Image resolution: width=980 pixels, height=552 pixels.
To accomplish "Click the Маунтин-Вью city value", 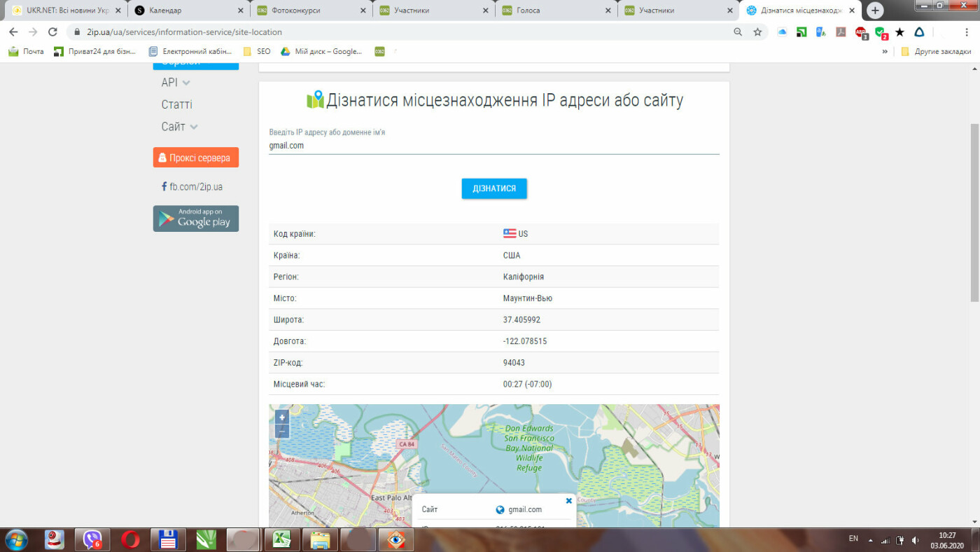I will click(528, 298).
